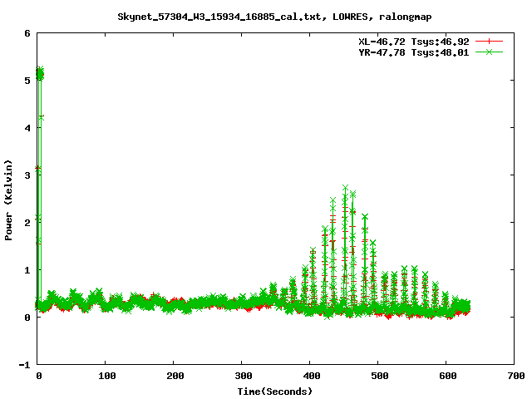The height and width of the screenshot is (399, 532).
Task: Click y-axis tick label 2
Action: (x=27, y=223)
